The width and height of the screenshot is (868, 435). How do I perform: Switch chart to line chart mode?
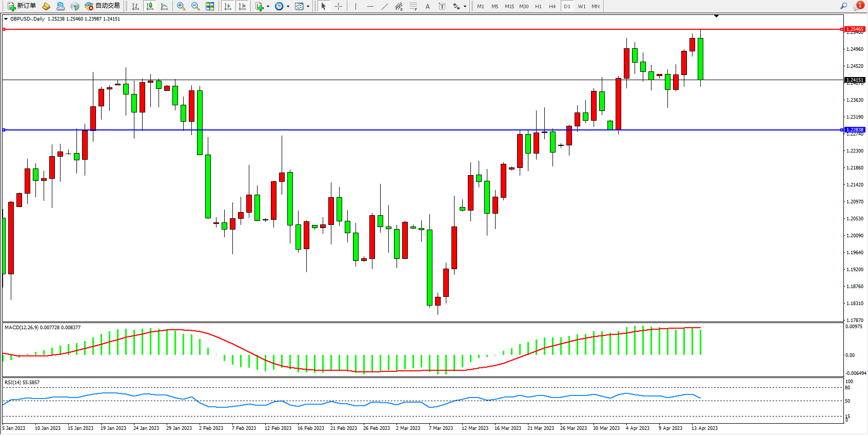(x=164, y=6)
